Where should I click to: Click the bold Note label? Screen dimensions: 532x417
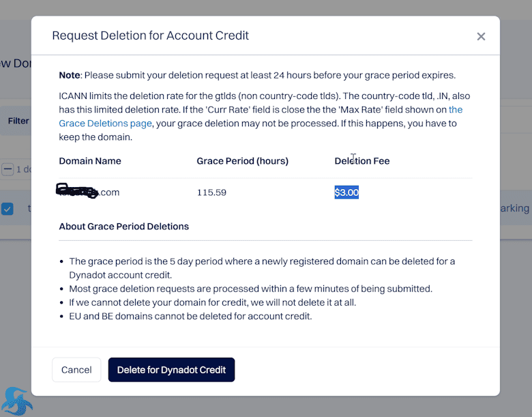tap(70, 75)
